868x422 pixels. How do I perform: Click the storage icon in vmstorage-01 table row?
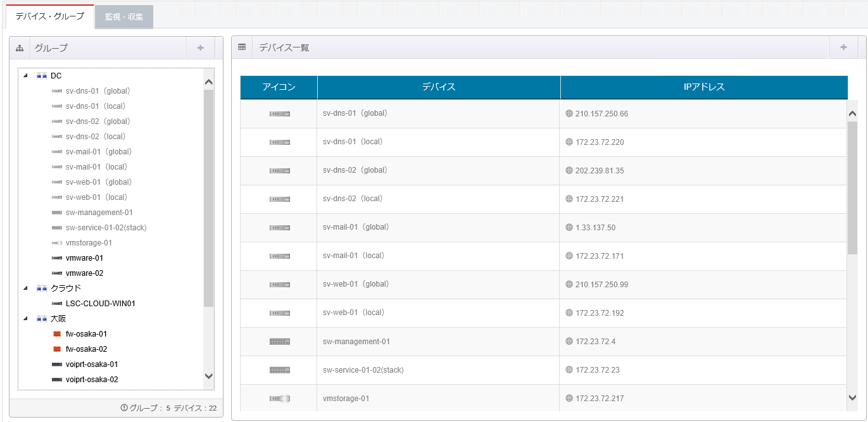[279, 399]
